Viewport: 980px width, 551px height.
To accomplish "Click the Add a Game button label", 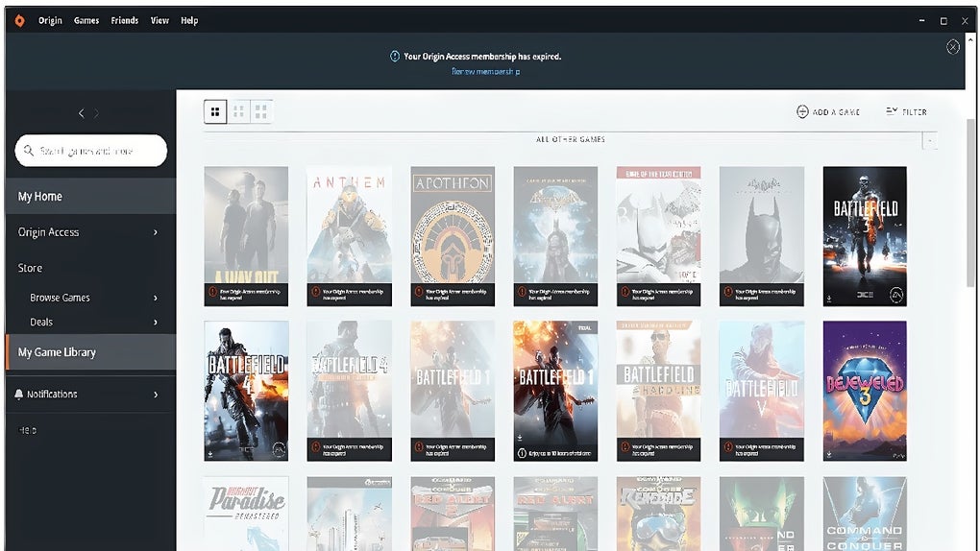I will click(x=836, y=112).
